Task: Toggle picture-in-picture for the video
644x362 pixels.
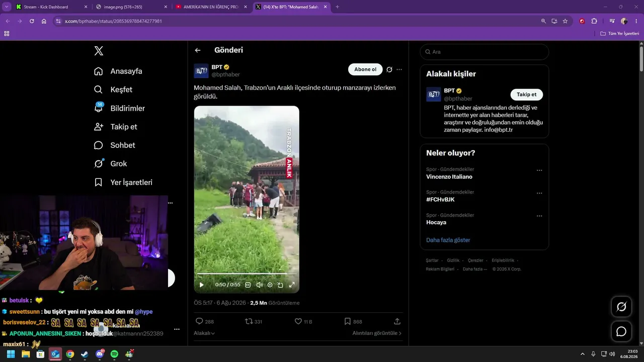Action: tap(280, 285)
